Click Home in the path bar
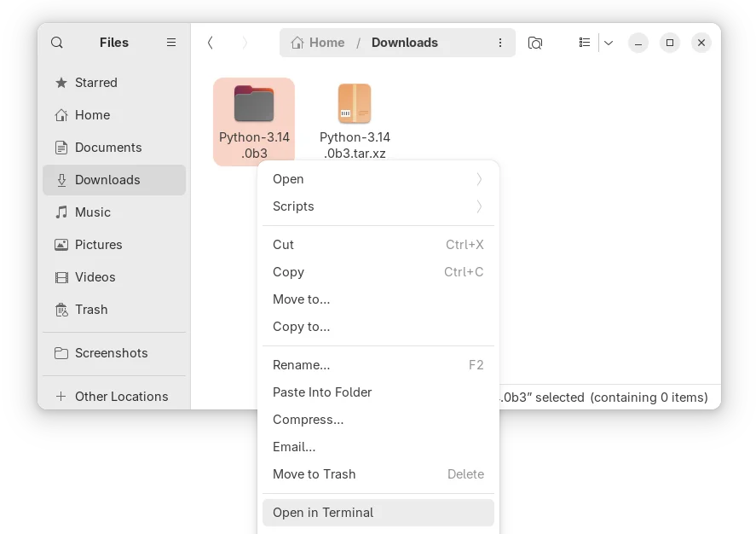The height and width of the screenshot is (534, 756). [327, 43]
